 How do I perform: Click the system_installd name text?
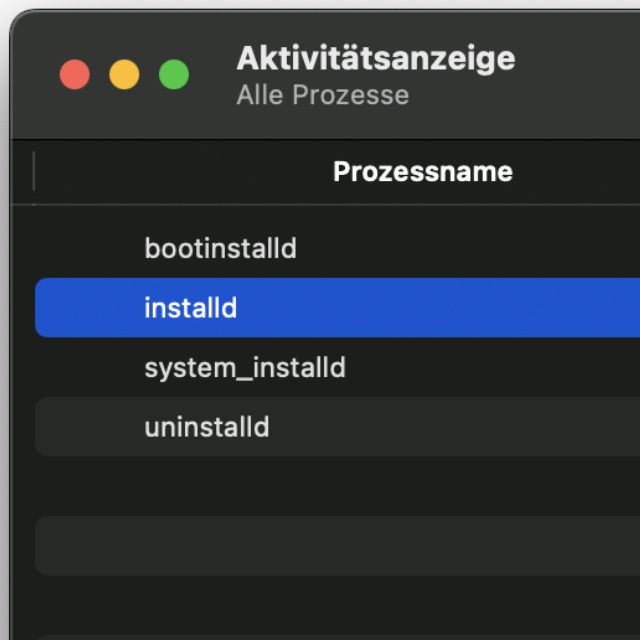(244, 368)
